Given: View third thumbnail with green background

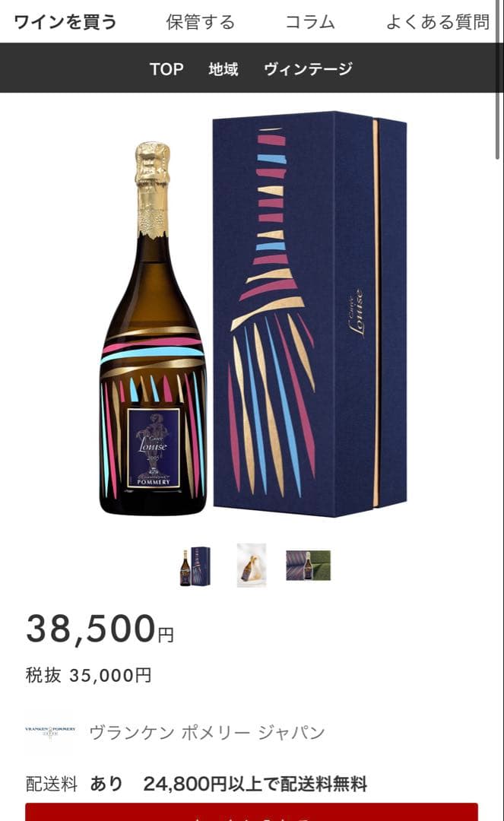Looking at the screenshot, I should coord(309,566).
